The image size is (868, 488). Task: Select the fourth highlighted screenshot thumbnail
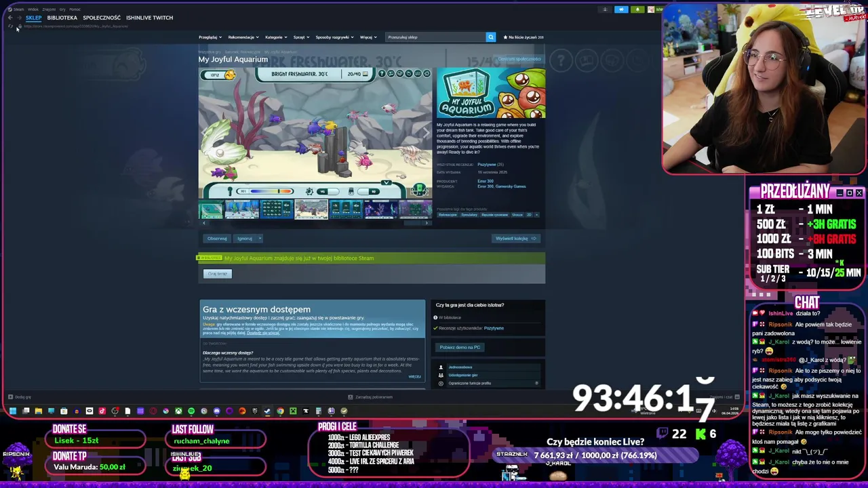coord(311,209)
